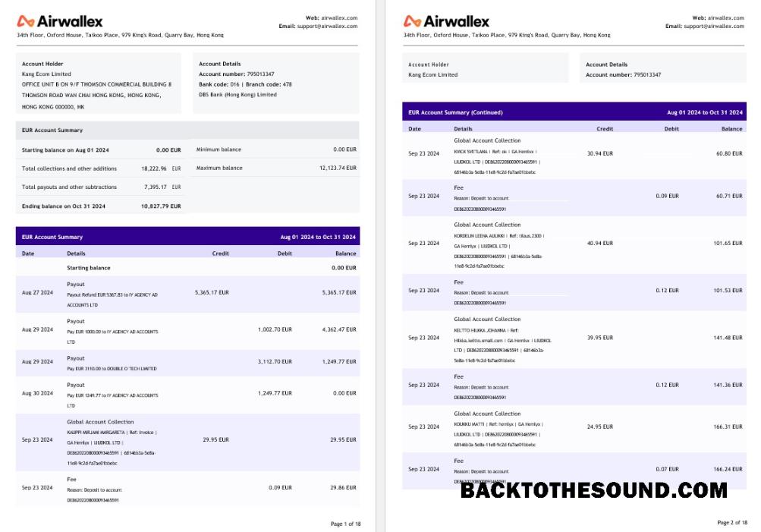Click the 'Debit' column header on page 1
This screenshot has width=761, height=532.
[x=285, y=253]
